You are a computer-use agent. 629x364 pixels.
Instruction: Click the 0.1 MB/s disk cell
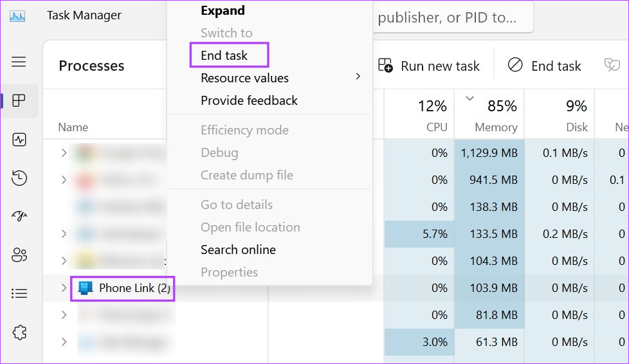pyautogui.click(x=559, y=153)
